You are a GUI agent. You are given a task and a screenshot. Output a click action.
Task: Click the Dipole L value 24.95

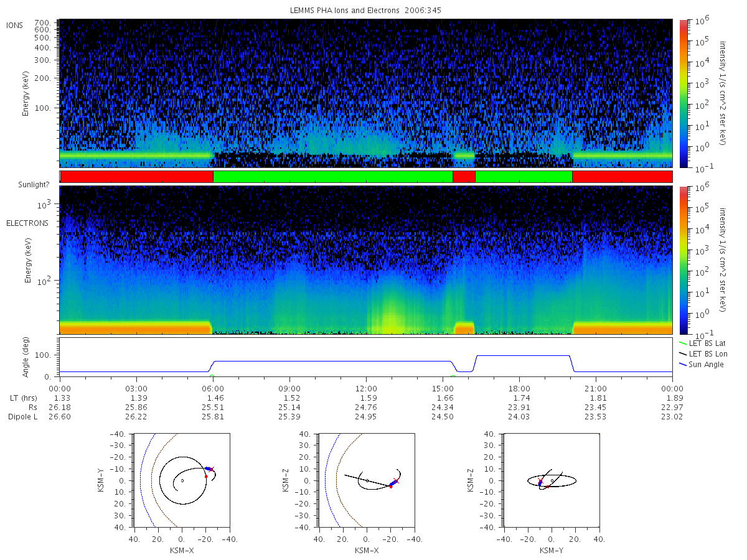coord(366,416)
